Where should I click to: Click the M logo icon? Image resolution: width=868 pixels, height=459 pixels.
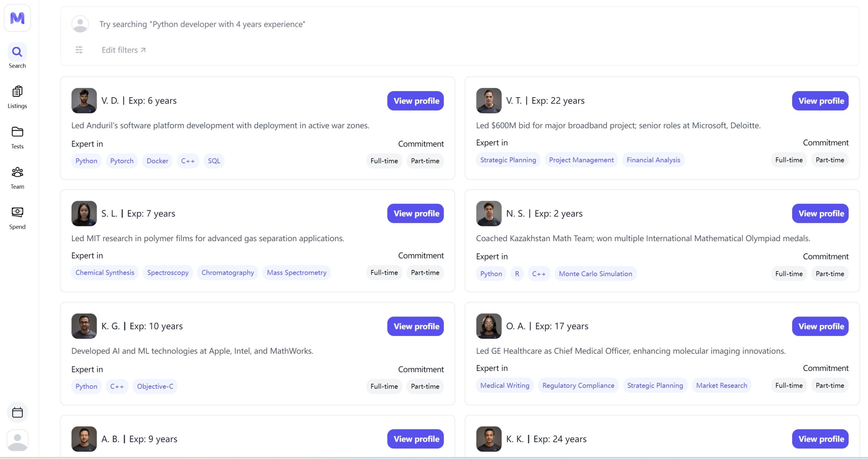coord(17,18)
